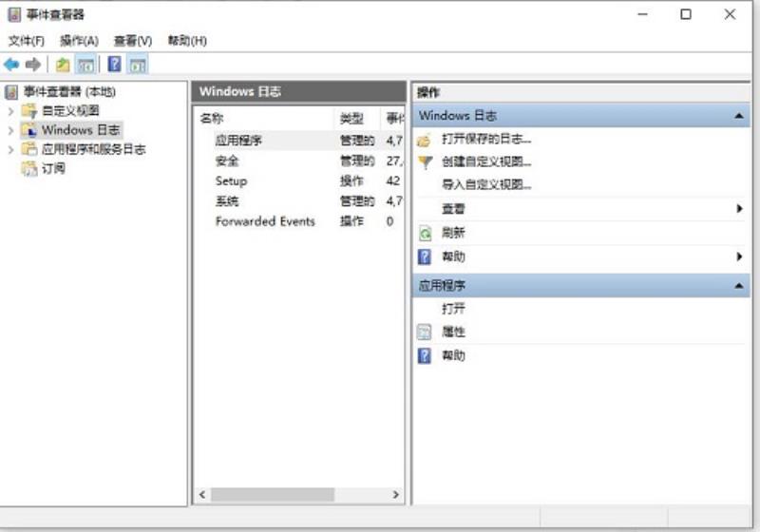Click the Windows 日志 folder icon in tree
The height and width of the screenshot is (532, 760).
[x=29, y=130]
